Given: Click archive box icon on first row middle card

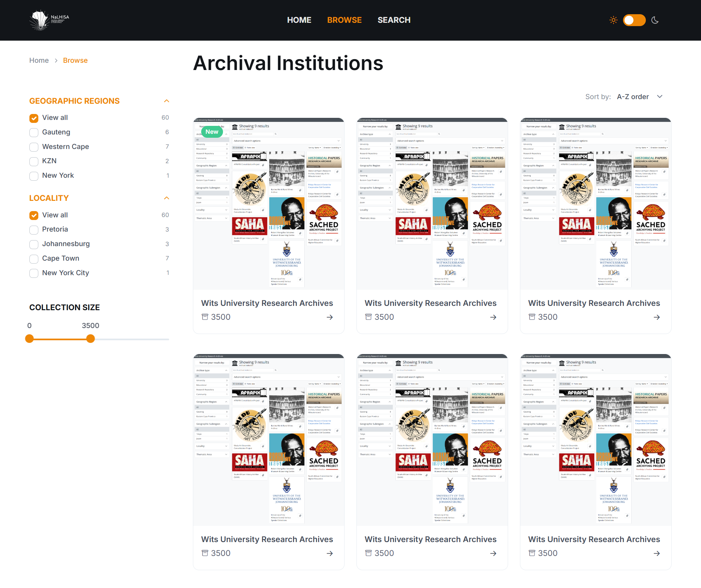Looking at the screenshot, I should click(369, 317).
